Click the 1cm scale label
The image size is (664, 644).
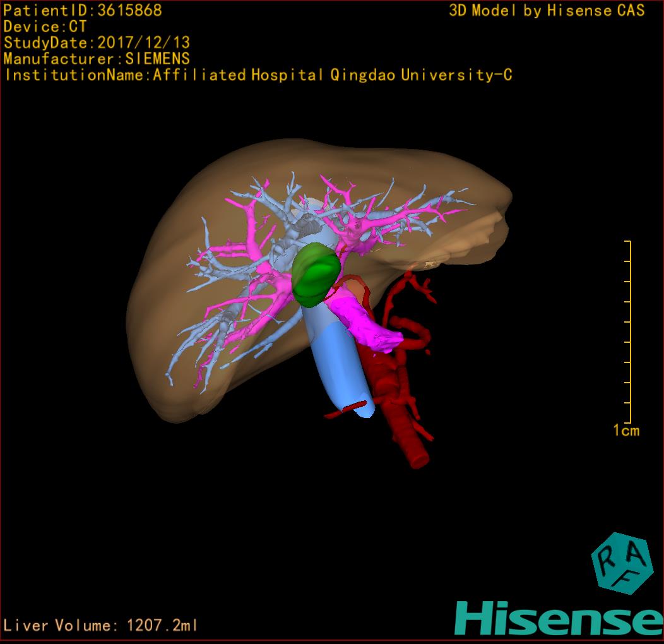pos(626,431)
